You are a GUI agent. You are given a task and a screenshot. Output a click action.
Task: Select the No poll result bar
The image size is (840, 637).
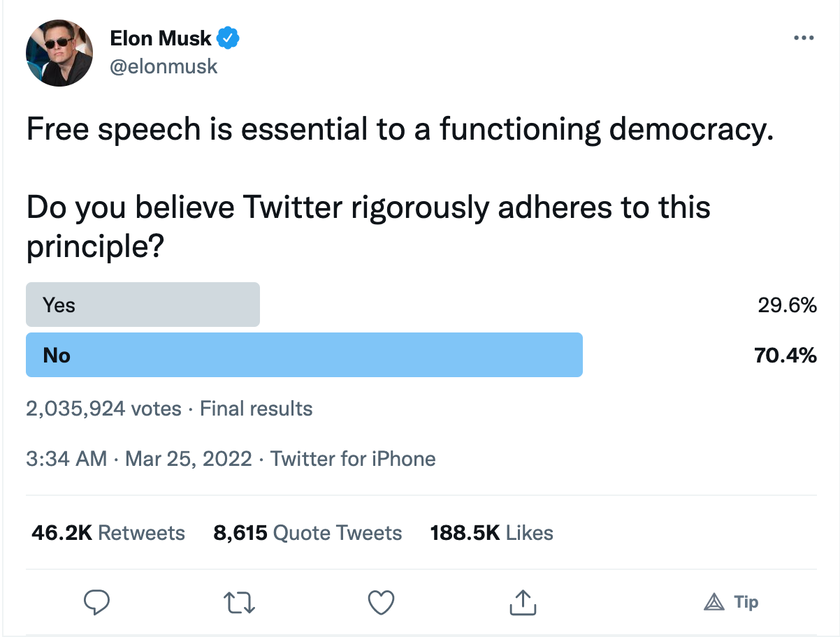click(x=304, y=355)
